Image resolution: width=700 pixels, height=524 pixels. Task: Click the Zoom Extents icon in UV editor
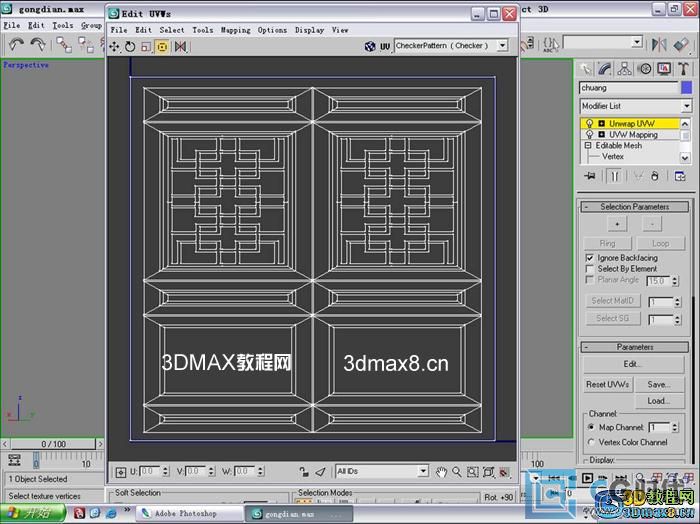click(x=489, y=472)
